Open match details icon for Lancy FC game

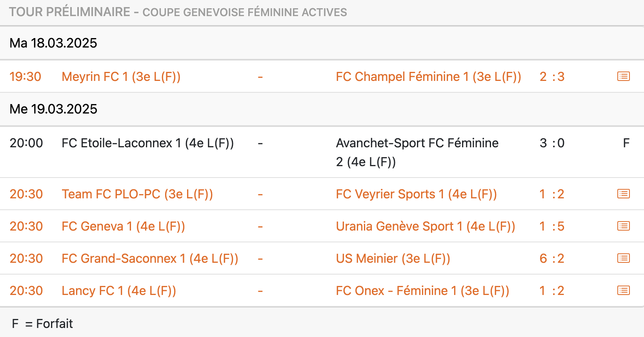point(623,290)
